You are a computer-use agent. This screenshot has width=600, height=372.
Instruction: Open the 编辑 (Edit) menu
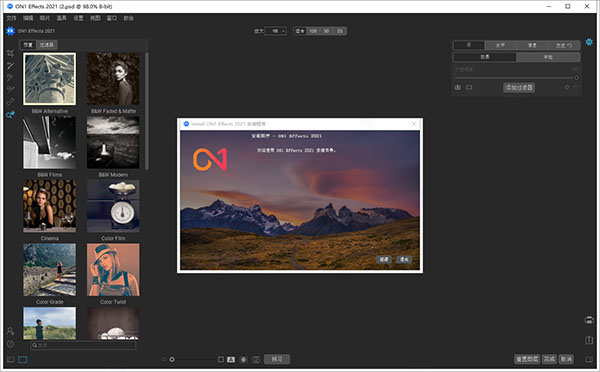(28, 18)
